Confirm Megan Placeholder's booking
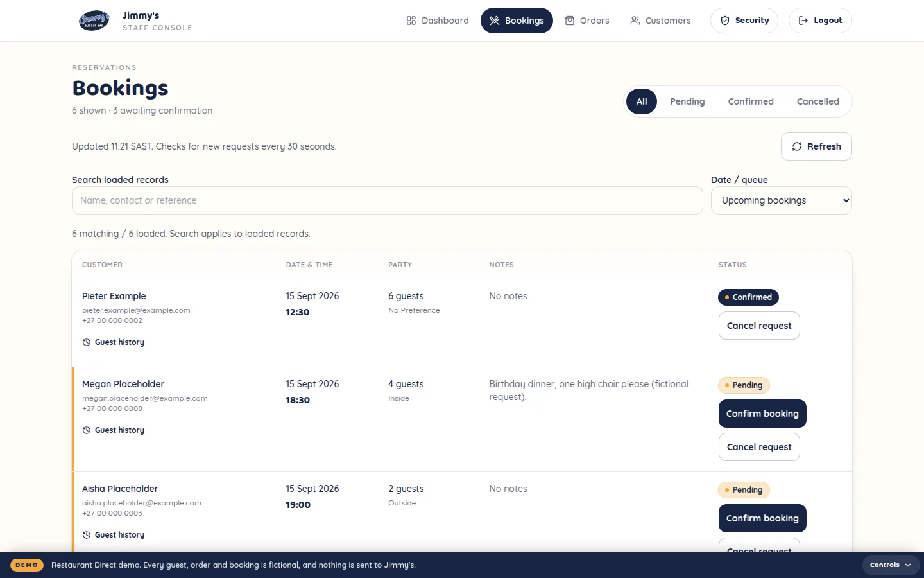The height and width of the screenshot is (578, 924). [x=762, y=414]
